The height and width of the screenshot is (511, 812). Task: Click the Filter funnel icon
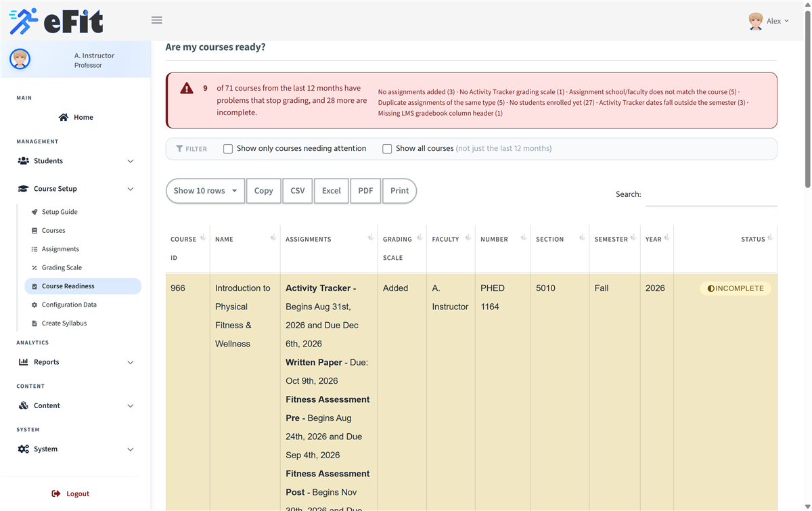click(180, 149)
